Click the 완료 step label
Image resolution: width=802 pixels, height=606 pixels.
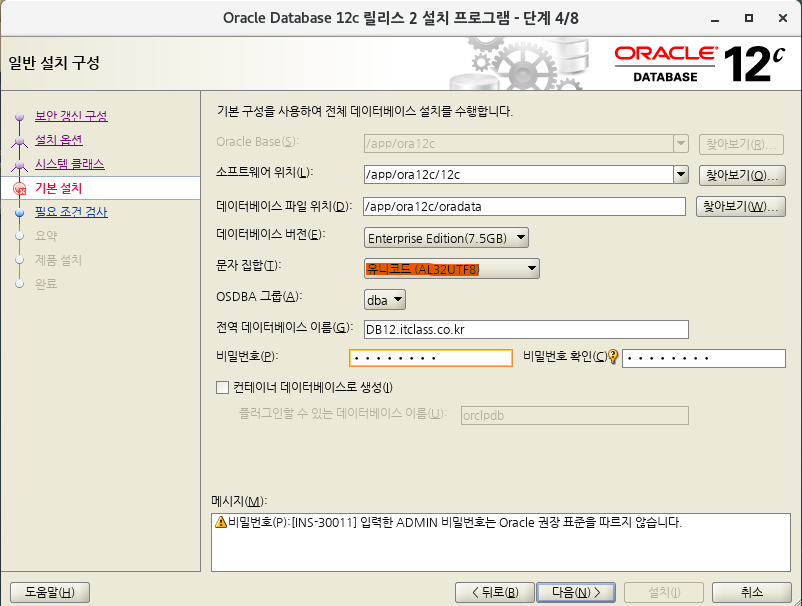coord(46,284)
